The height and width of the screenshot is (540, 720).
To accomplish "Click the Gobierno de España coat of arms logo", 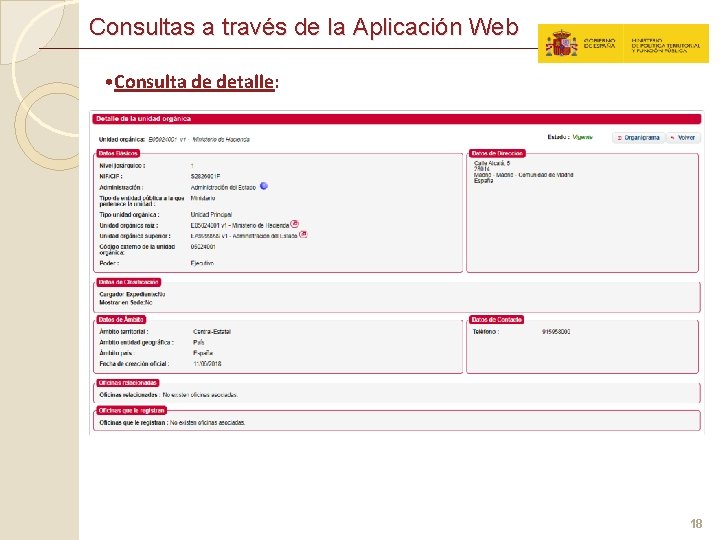I will tap(561, 44).
